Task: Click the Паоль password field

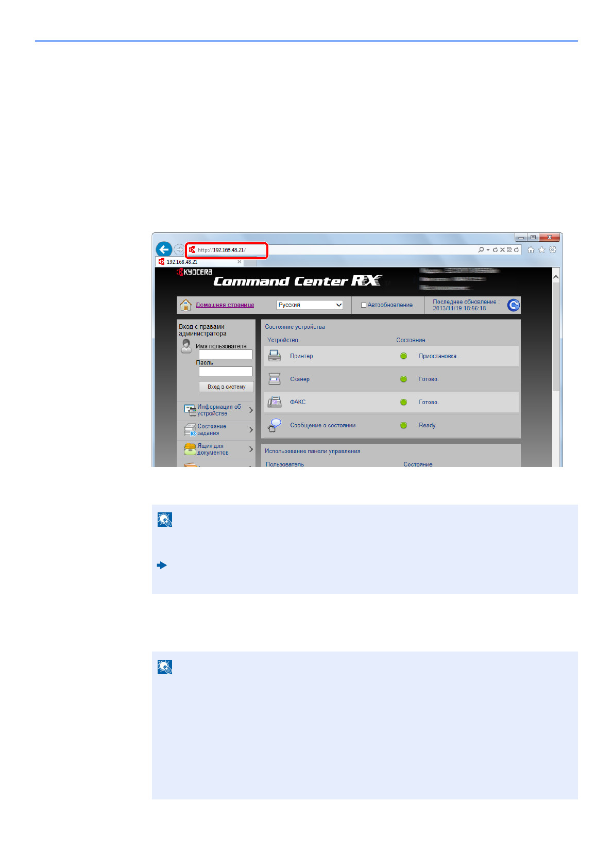Action: (226, 372)
